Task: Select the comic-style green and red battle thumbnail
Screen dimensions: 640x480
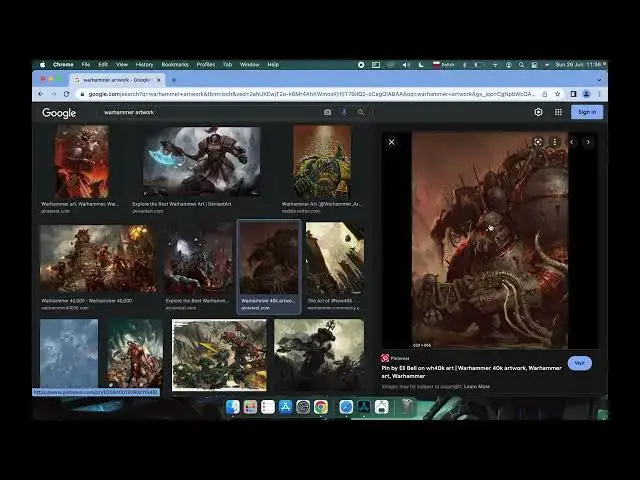Action: point(219,355)
